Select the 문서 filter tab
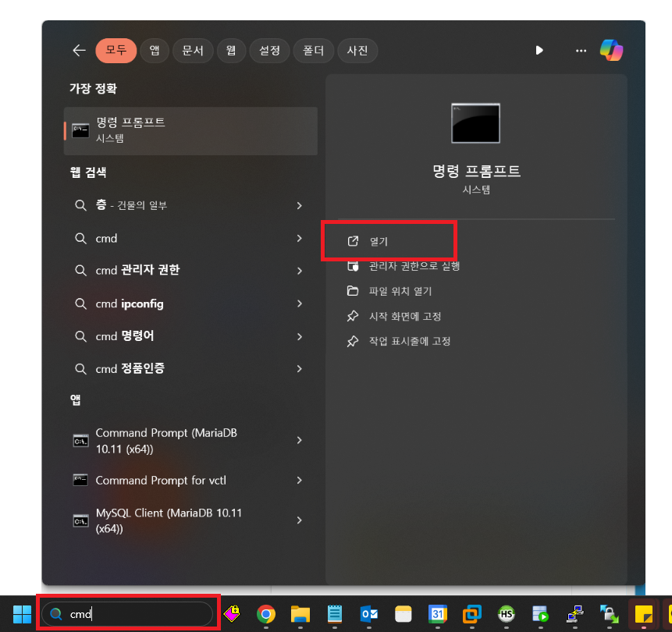672x632 pixels. pyautogui.click(x=193, y=51)
